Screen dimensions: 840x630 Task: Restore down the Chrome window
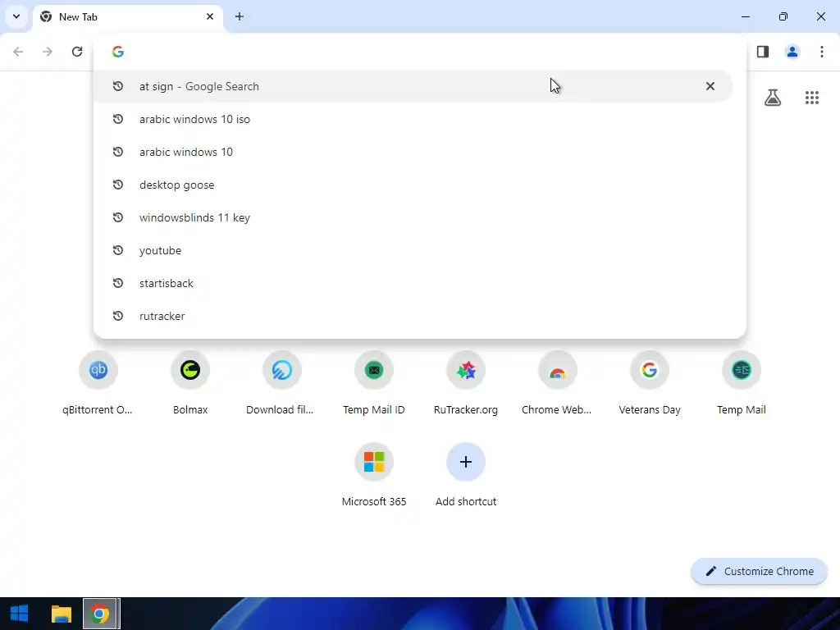point(783,16)
